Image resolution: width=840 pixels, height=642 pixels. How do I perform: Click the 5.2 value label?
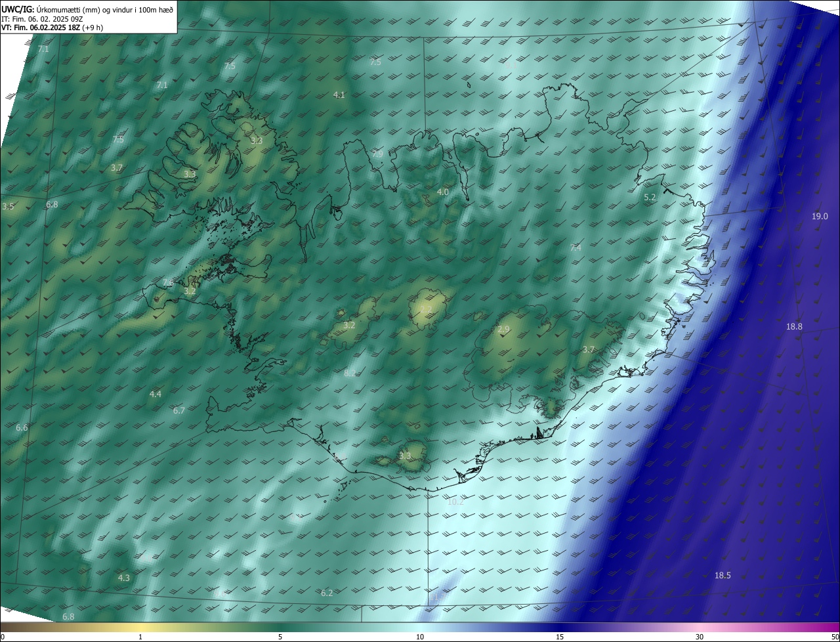(650, 197)
